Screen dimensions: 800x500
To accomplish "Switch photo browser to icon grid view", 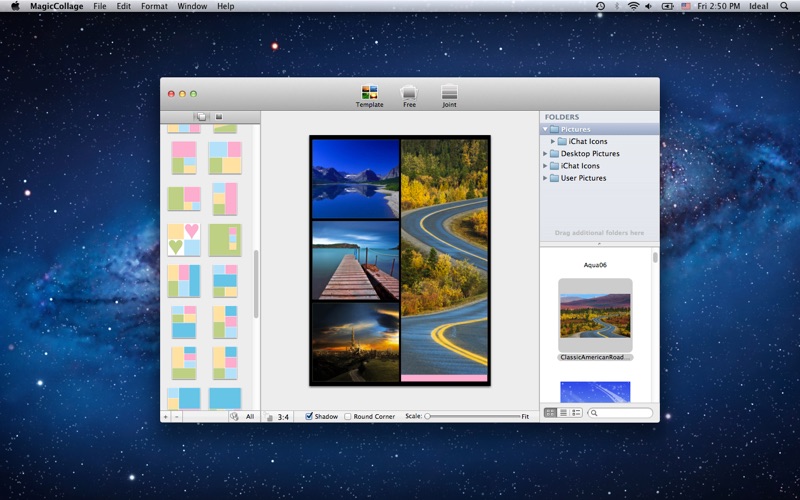I will click(x=550, y=412).
